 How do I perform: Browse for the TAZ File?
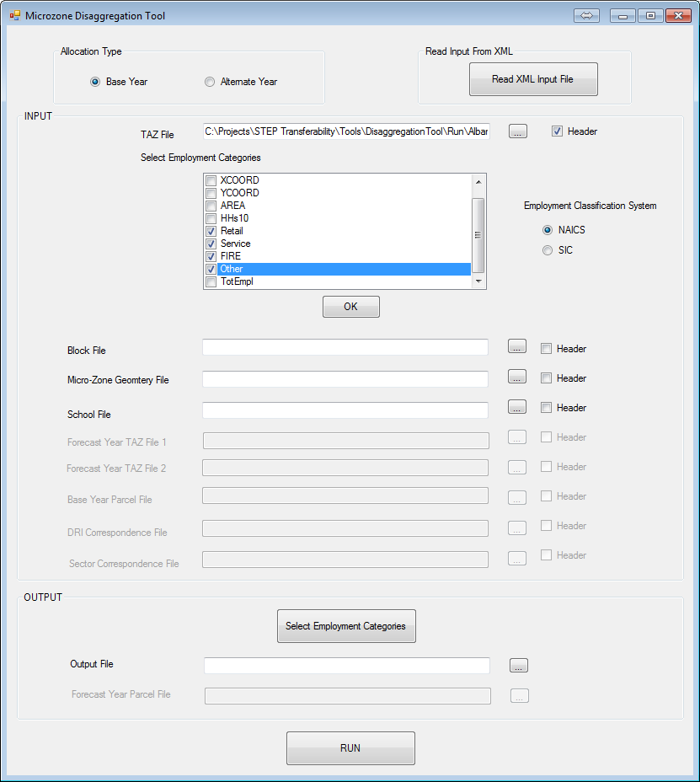point(518,131)
